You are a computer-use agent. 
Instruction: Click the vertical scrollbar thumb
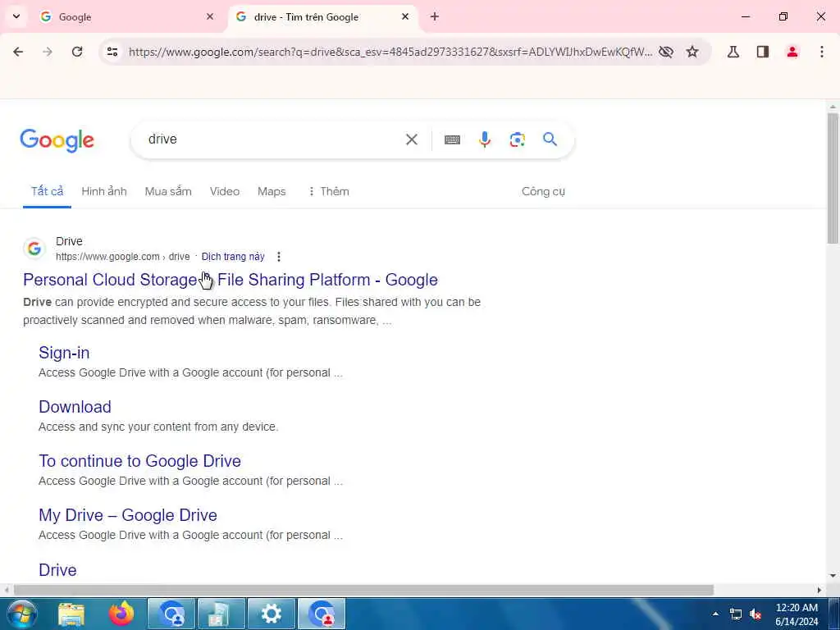pos(833,178)
